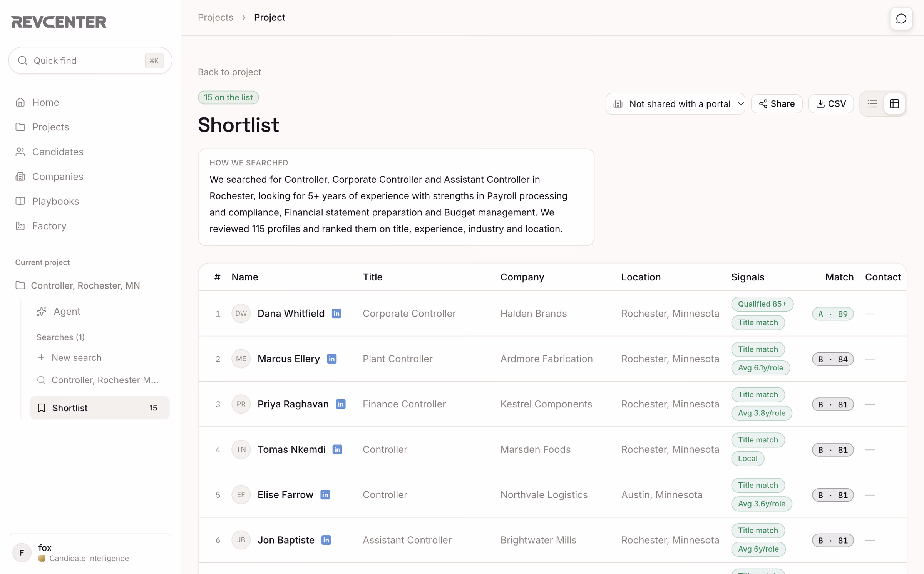
Task: Open Dana Whitfield's LinkedIn icon
Action: tap(336, 314)
